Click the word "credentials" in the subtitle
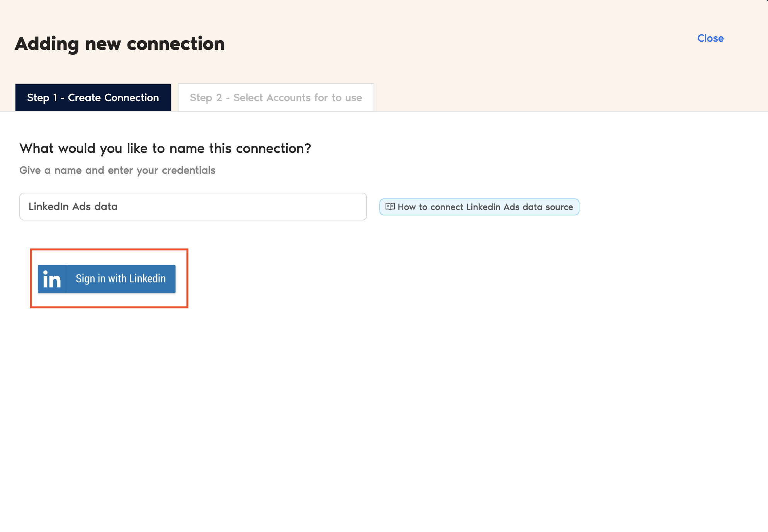This screenshot has width=768, height=532. (x=189, y=170)
